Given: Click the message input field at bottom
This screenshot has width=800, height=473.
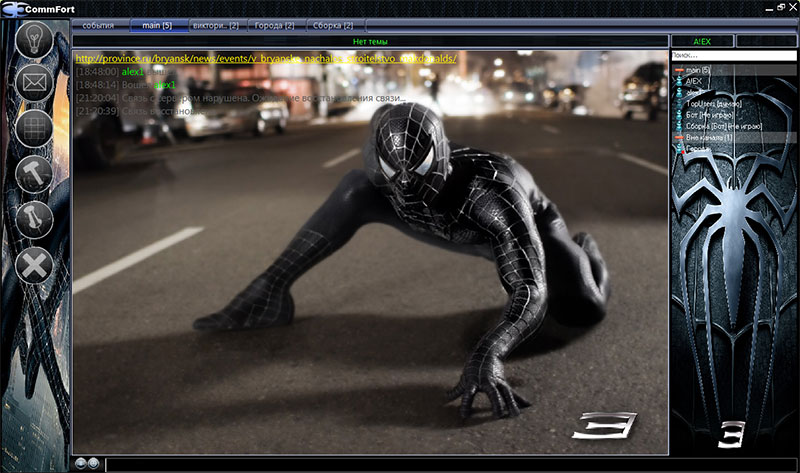Looking at the screenshot, I should [450, 464].
